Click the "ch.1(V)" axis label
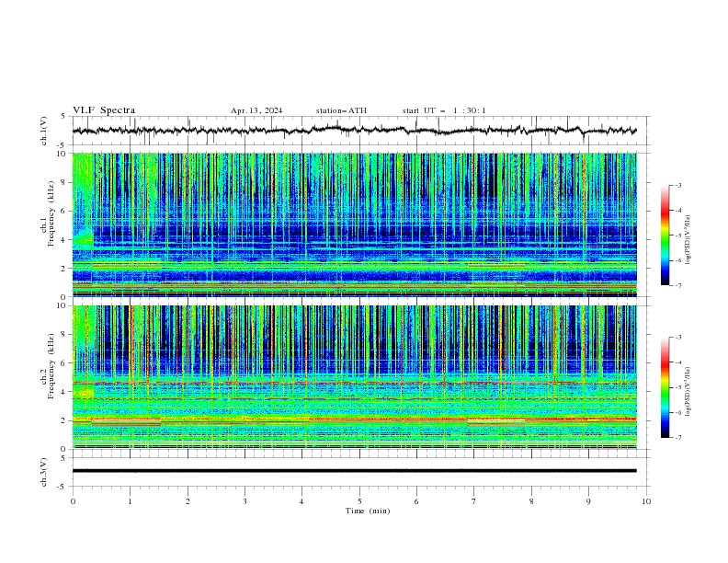 click(44, 131)
